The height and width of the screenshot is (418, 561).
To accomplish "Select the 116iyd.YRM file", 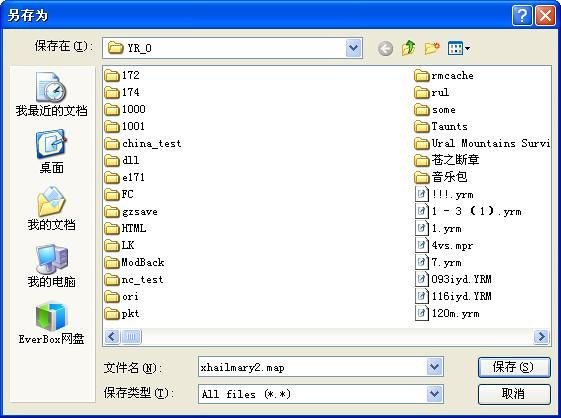I will tap(453, 296).
